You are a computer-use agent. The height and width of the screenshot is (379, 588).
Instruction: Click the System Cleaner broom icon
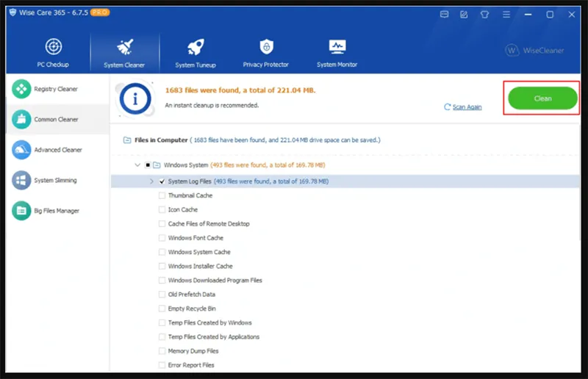[x=125, y=47]
